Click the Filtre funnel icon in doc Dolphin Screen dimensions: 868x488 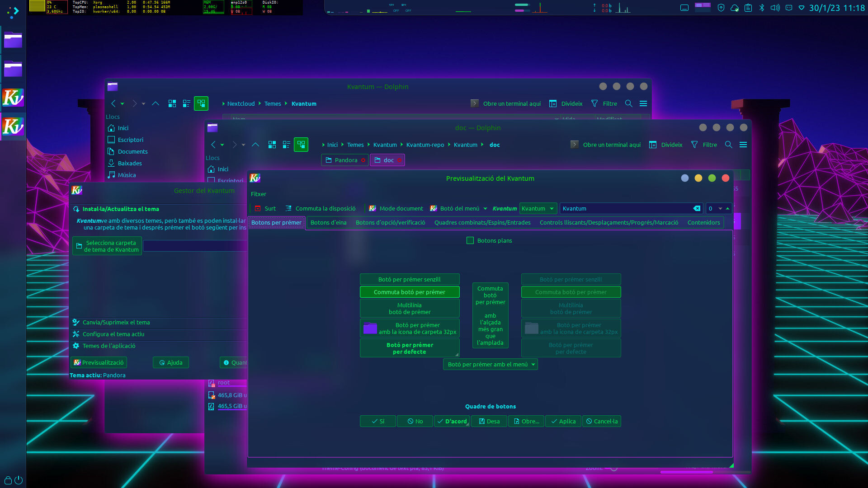click(694, 145)
